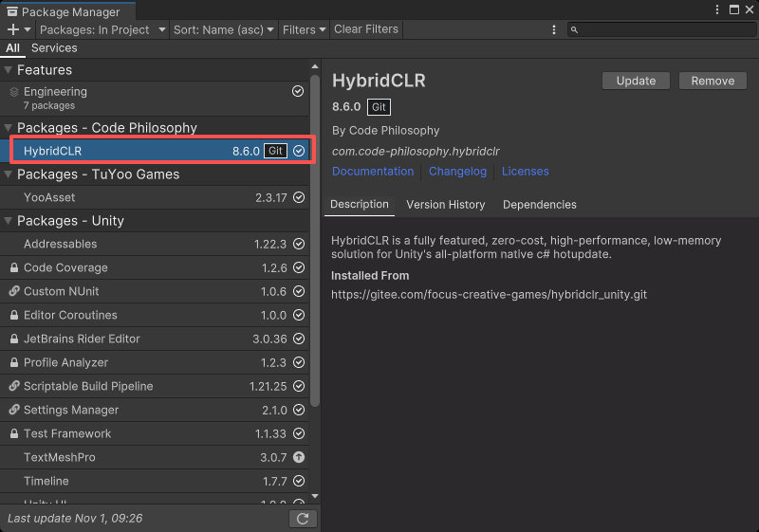Click the YooAsset installed checkmark icon
This screenshot has height=532, width=759.
click(x=299, y=197)
